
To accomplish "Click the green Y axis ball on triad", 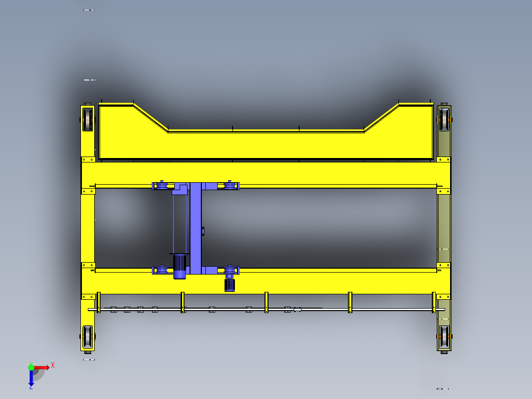I will click(x=31, y=367).
